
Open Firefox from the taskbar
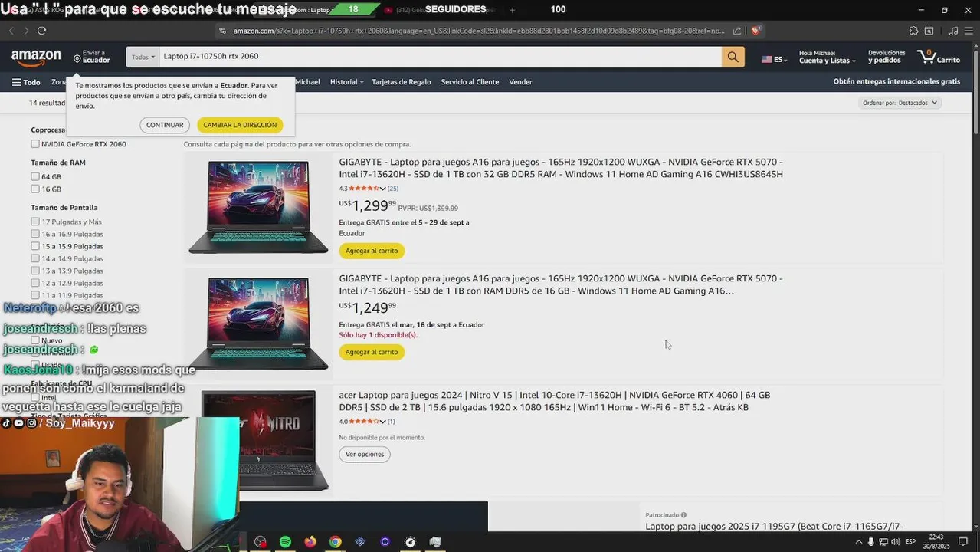(x=310, y=542)
